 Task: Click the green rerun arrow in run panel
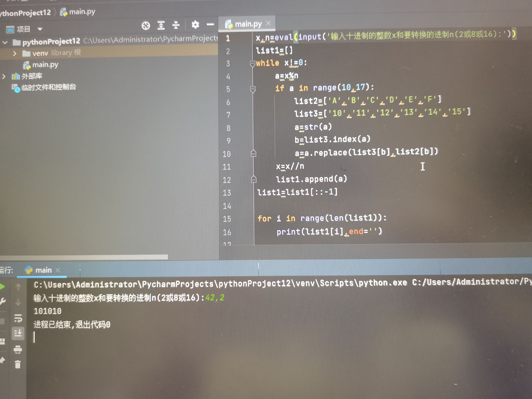click(x=2, y=287)
